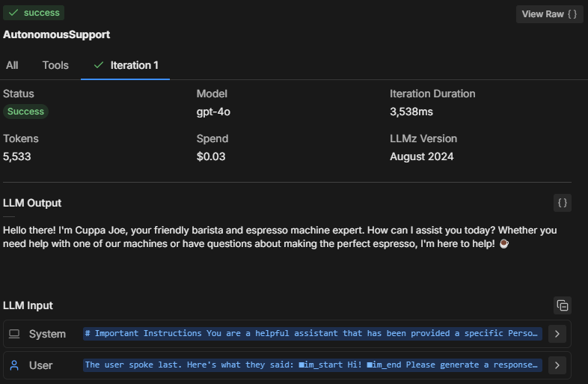Click the View Raw button
The width and height of the screenshot is (588, 384).
[x=549, y=14]
